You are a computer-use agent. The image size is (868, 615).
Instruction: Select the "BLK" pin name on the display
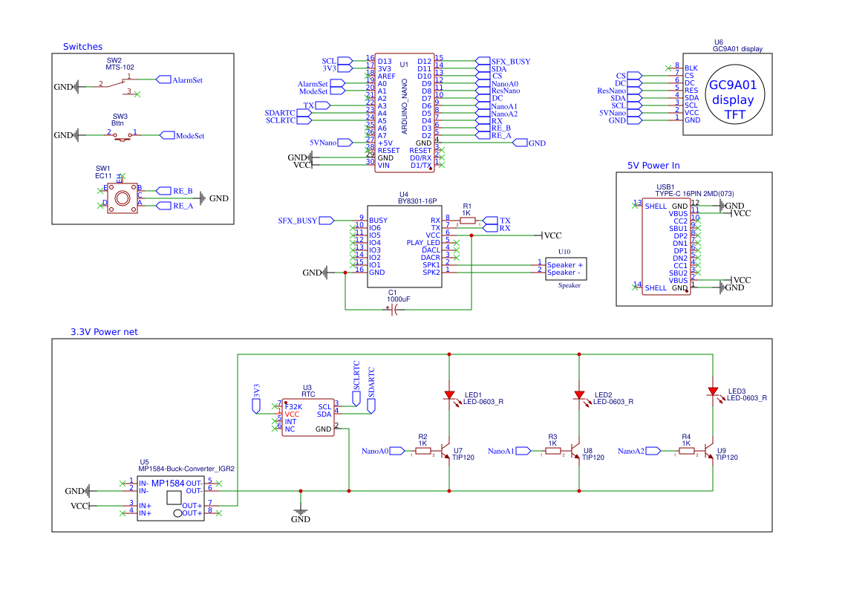click(691, 68)
